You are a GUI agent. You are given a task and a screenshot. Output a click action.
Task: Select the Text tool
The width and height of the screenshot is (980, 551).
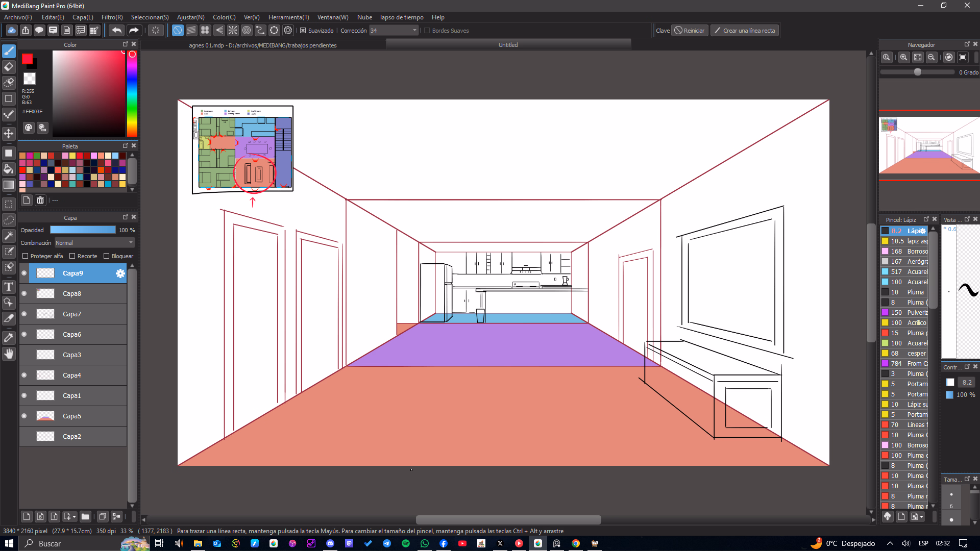click(9, 287)
